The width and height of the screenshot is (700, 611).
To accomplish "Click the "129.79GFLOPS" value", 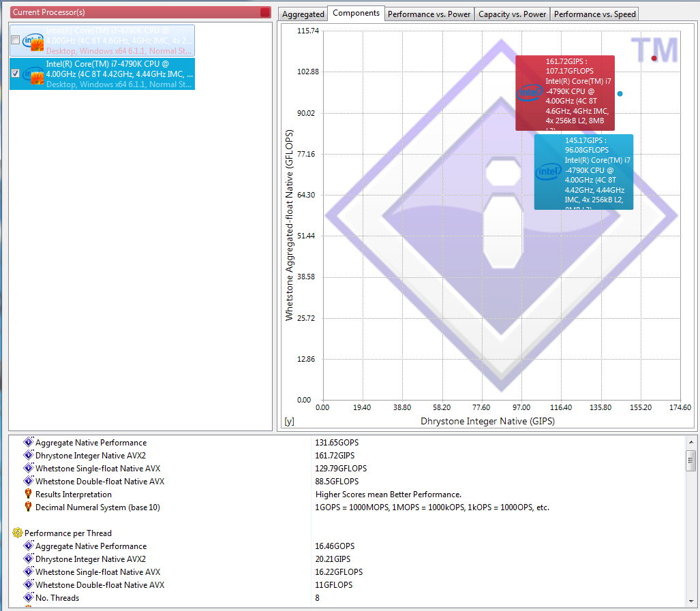I will click(x=341, y=468).
